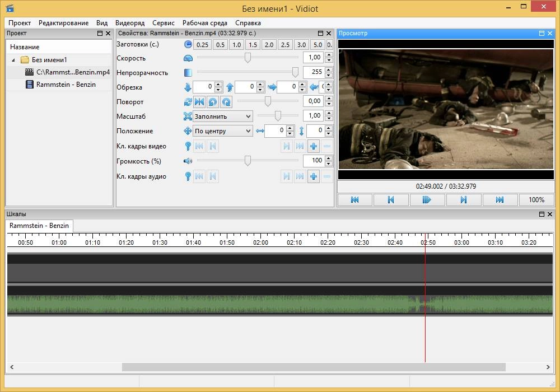The width and height of the screenshot is (560, 392).
Task: Open the Рабочая среда menu
Action: (x=204, y=23)
